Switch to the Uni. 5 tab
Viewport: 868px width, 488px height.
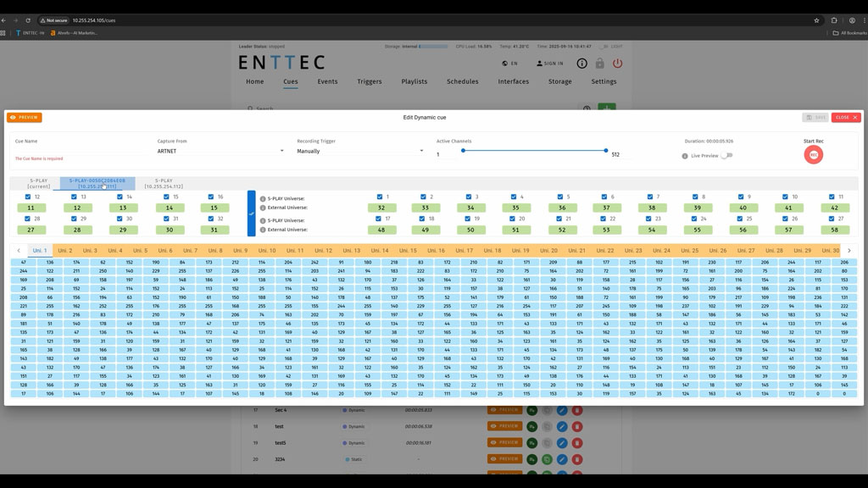point(140,251)
